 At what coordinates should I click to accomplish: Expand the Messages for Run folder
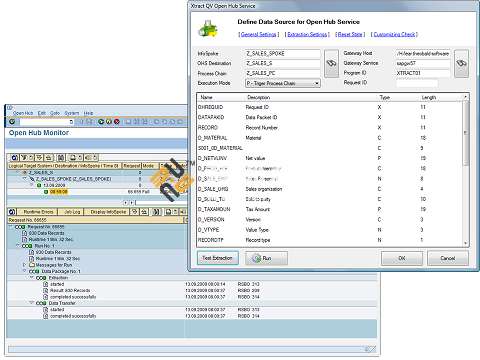tap(24, 265)
